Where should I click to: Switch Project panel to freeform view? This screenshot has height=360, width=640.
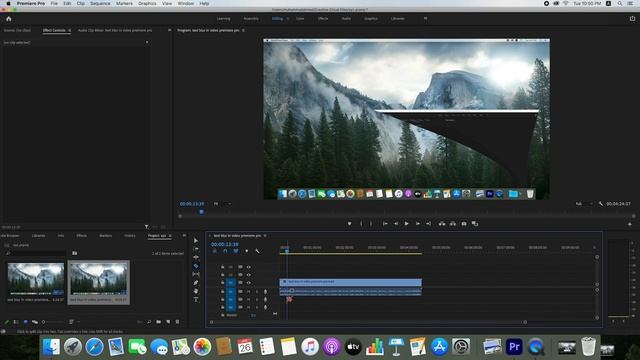pos(35,322)
